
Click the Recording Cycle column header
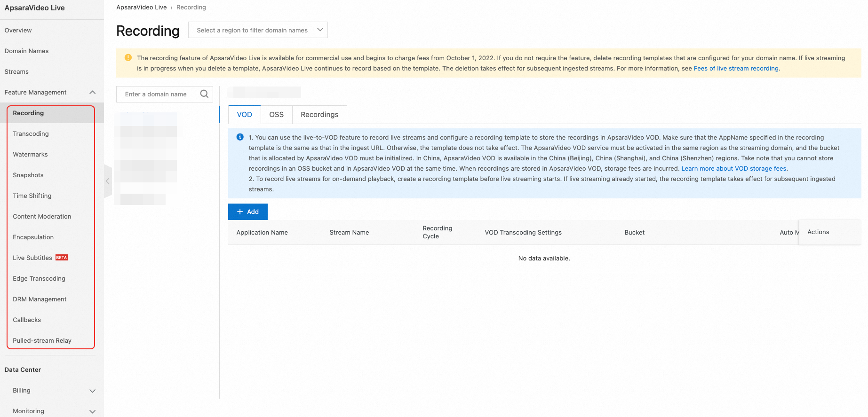point(438,232)
